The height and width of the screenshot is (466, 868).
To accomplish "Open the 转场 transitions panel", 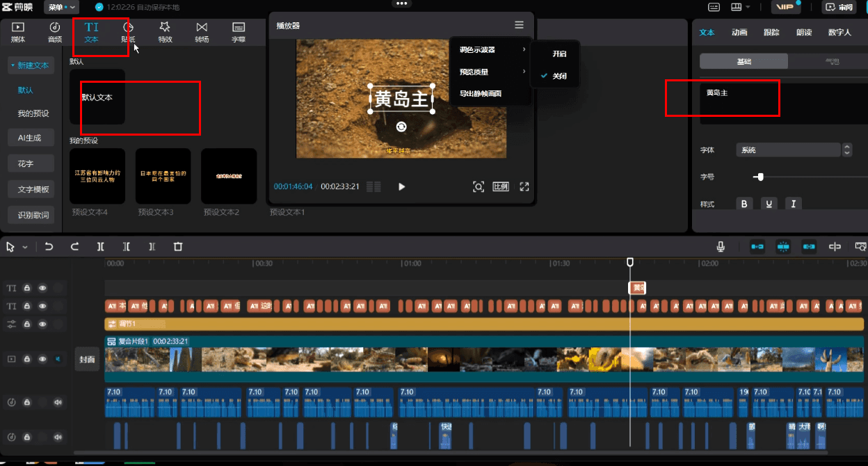I will [202, 32].
